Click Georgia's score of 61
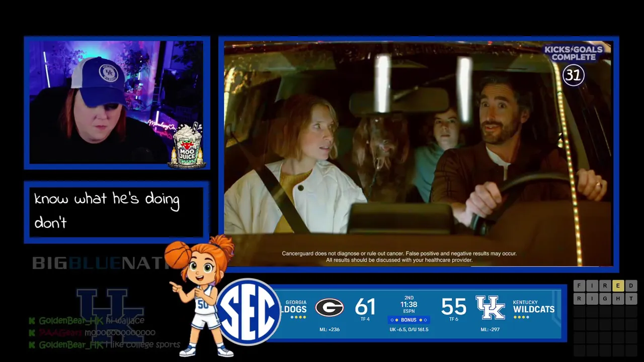Viewport: 644px width, 362px height. 365,306
